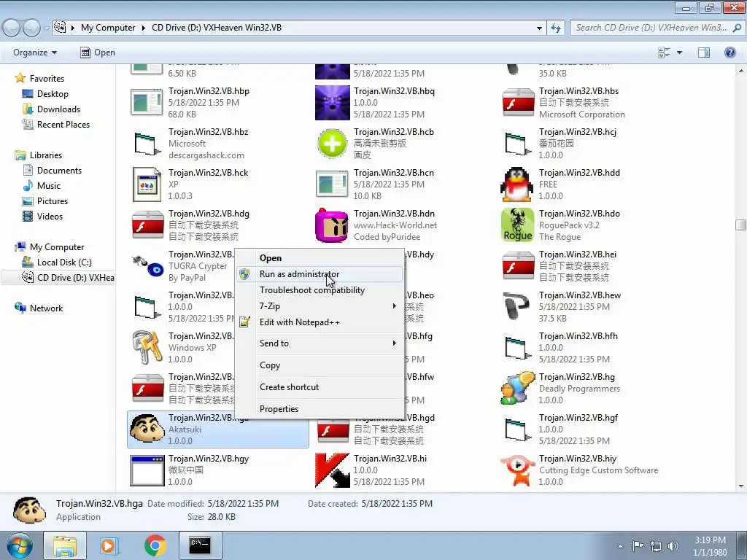Choose Copy in the context menu

pyautogui.click(x=270, y=365)
